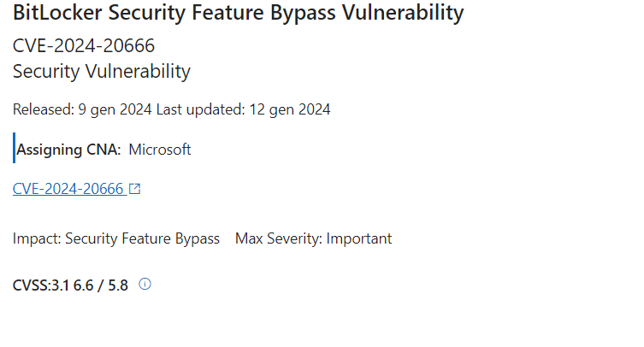Click the Assigning CNA label
Image resolution: width=644 pixels, height=347 pixels.
tap(68, 150)
